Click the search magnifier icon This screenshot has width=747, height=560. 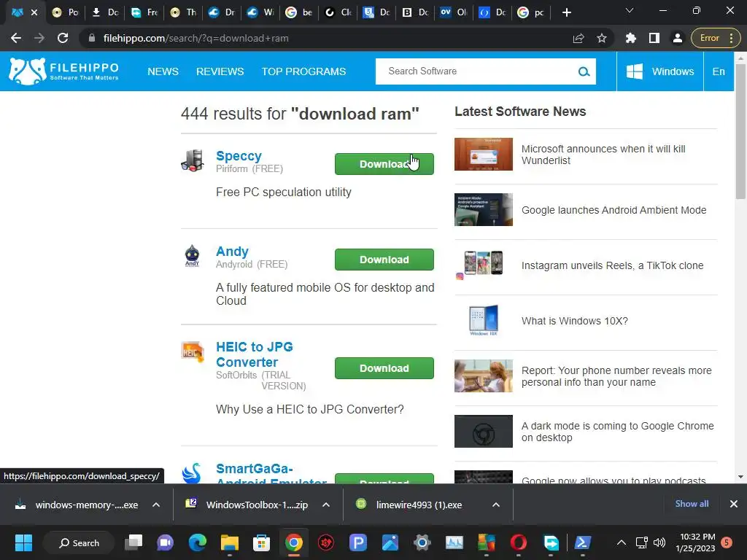click(584, 71)
